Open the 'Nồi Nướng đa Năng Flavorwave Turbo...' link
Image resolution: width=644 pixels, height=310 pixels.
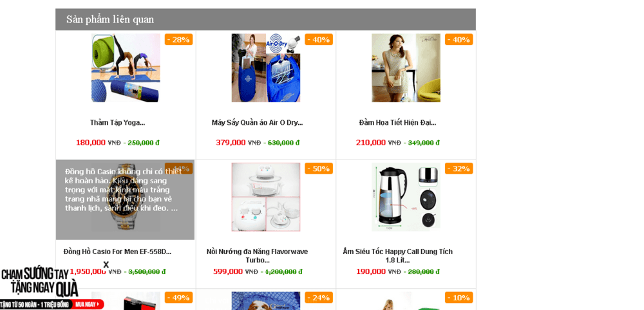pyautogui.click(x=257, y=256)
